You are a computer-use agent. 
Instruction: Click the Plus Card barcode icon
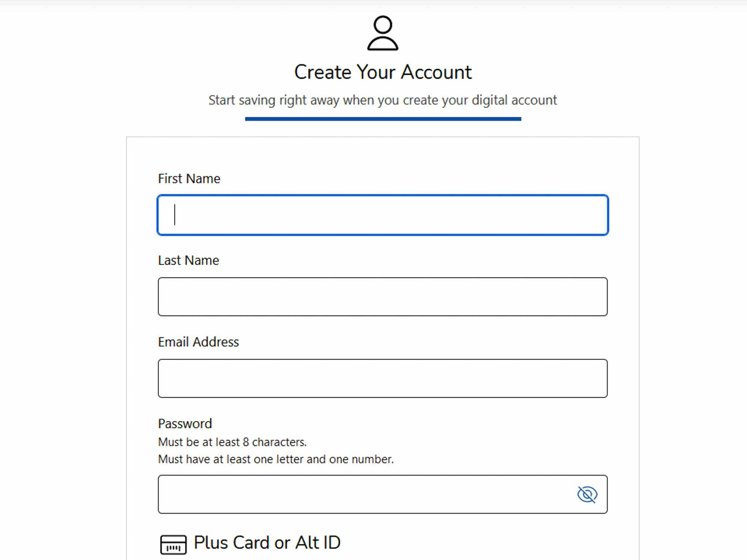click(173, 544)
